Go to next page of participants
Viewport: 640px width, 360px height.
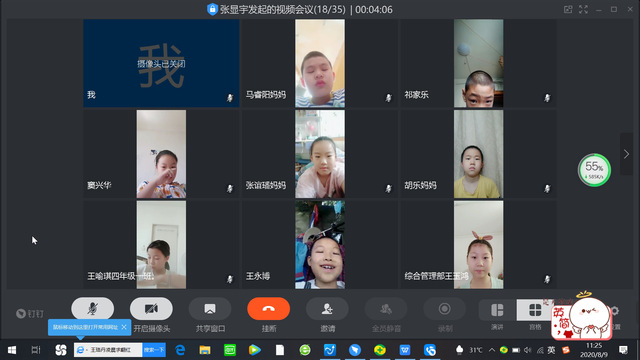coord(627,154)
